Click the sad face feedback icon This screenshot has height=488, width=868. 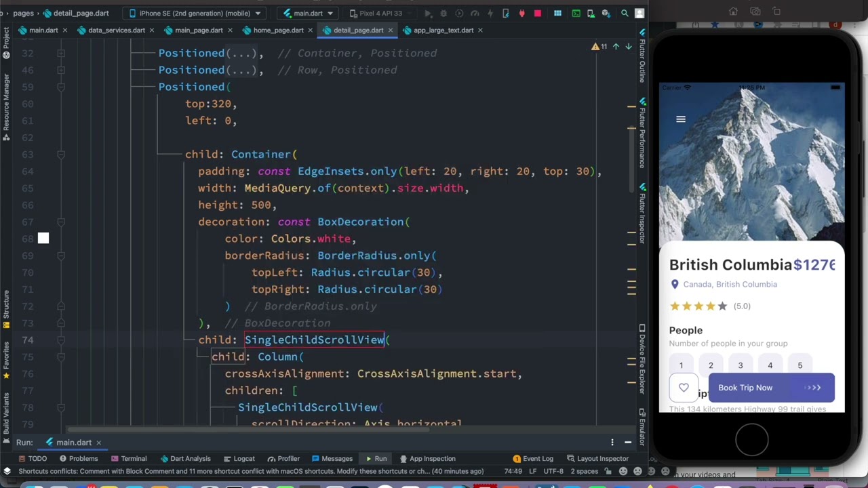[x=637, y=471]
